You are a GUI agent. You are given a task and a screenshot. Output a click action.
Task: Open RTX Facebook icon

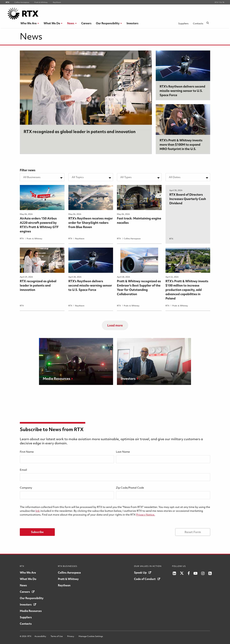coord(189,573)
